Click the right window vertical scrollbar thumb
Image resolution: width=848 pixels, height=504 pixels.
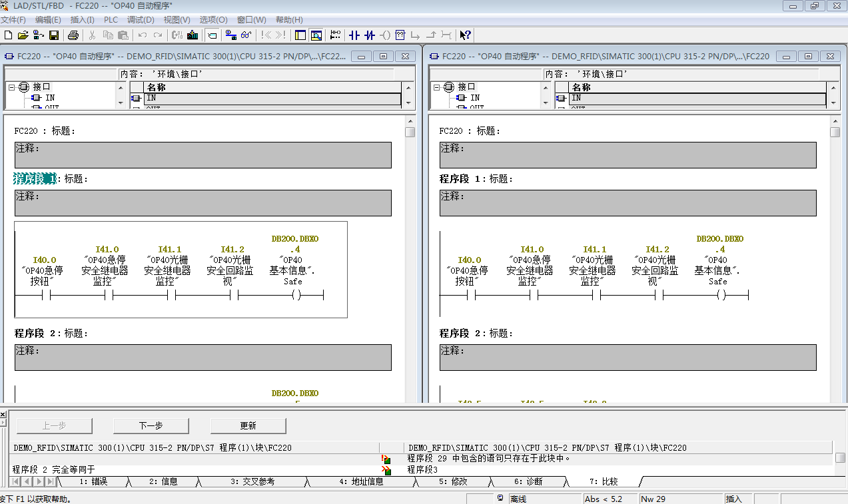coord(835,132)
